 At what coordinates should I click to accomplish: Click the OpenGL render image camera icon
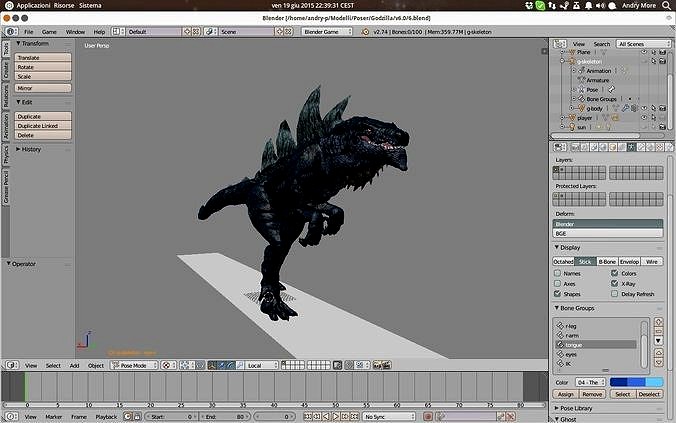(x=377, y=365)
